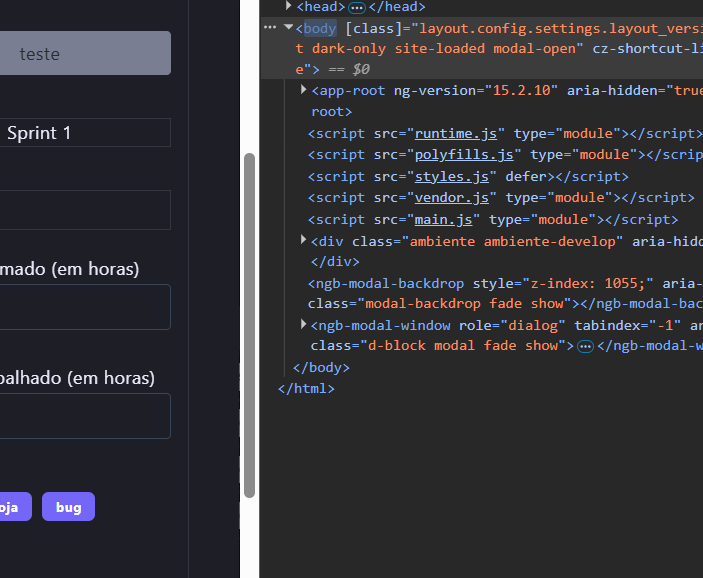Click the purple bug tag button

pyautogui.click(x=68, y=507)
